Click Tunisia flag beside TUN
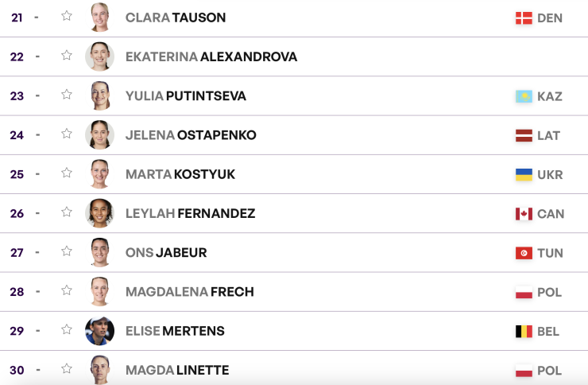The height and width of the screenshot is (385, 588). [524, 253]
